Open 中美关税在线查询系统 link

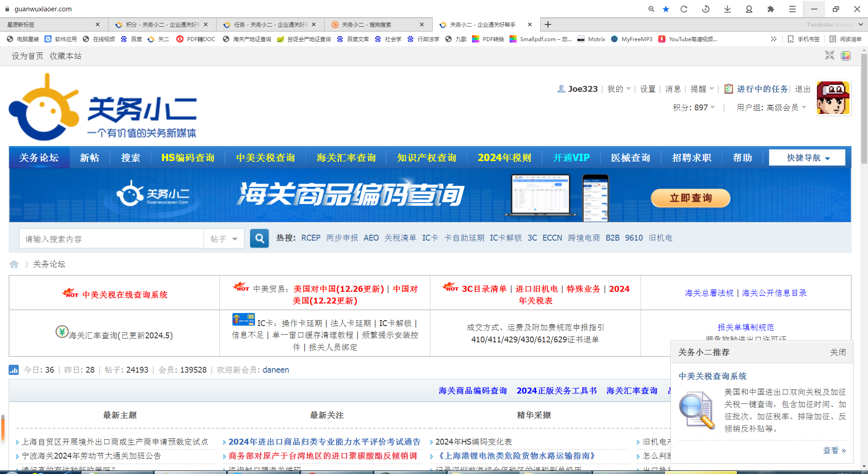click(x=125, y=294)
